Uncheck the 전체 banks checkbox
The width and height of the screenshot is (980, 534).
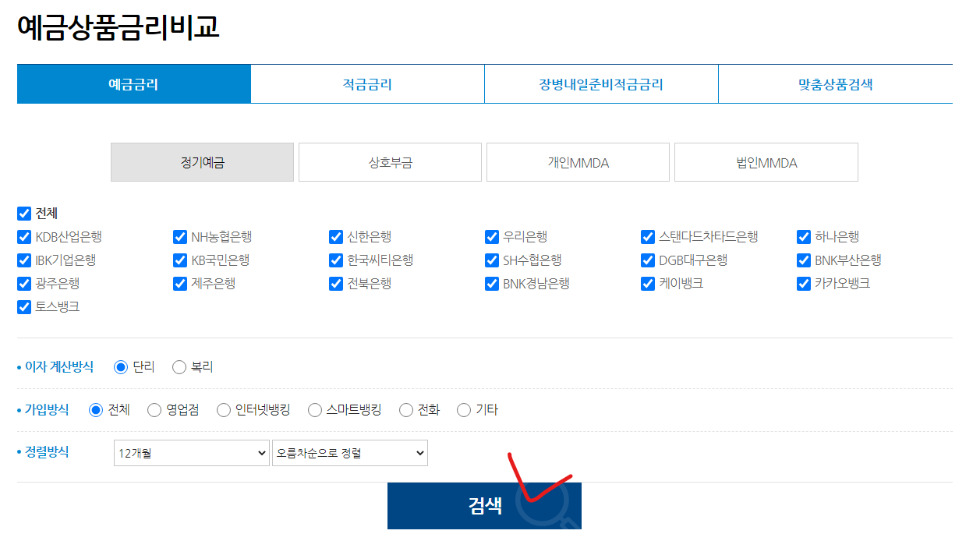[24, 214]
